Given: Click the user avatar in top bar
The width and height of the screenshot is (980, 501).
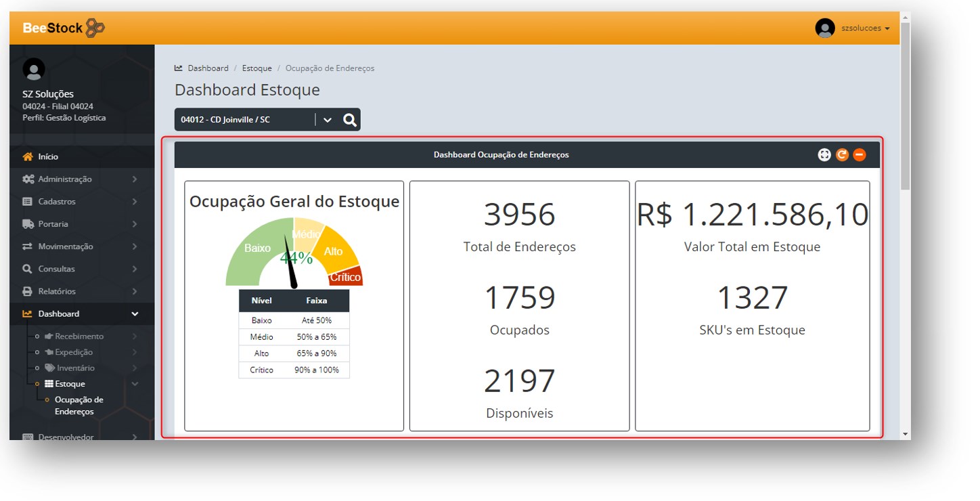Looking at the screenshot, I should [825, 28].
